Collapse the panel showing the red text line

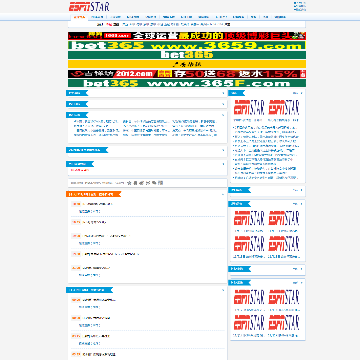pyautogui.click(x=223, y=164)
